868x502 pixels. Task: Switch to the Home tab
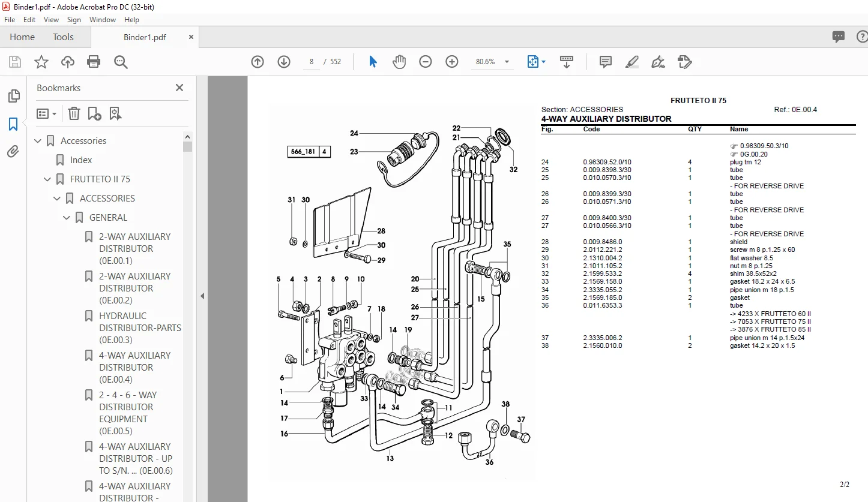[22, 37]
